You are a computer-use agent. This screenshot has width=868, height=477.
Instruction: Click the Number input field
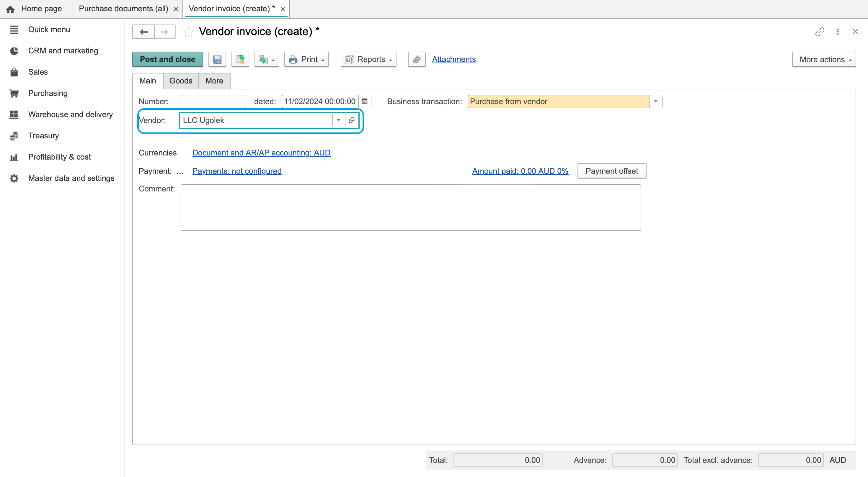coord(213,101)
